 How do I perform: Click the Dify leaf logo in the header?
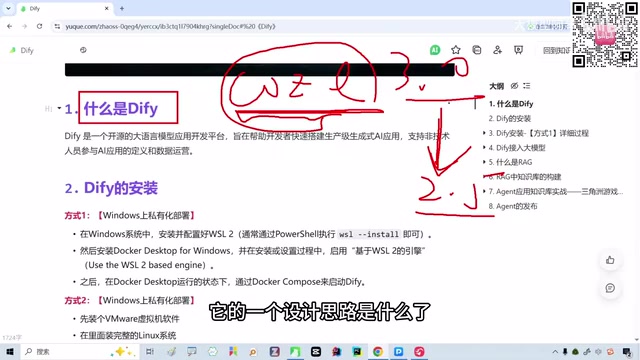coord(13,50)
